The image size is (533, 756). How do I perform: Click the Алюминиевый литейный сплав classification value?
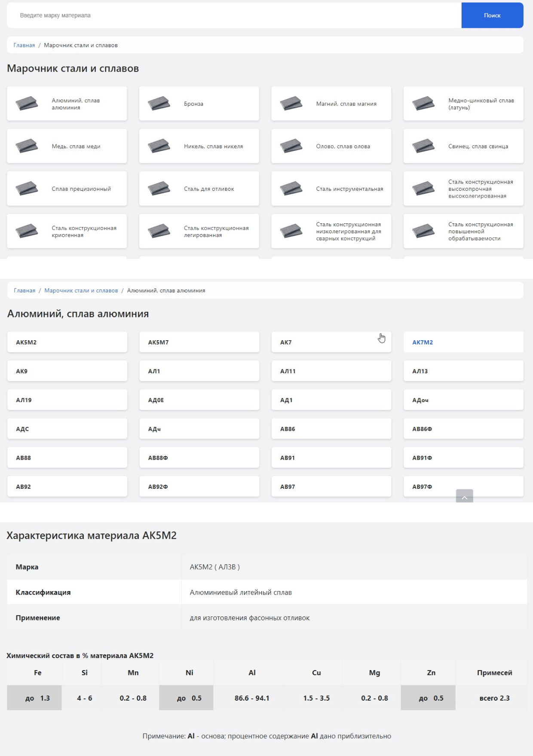click(x=241, y=592)
